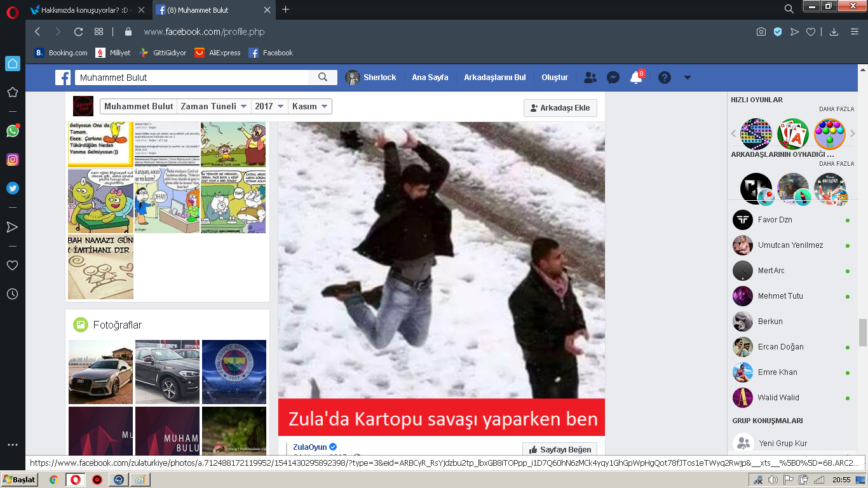Screen dimensions: 868x488
Task: Open the sidebar three-dots settings
Action: pyautogui.click(x=12, y=445)
